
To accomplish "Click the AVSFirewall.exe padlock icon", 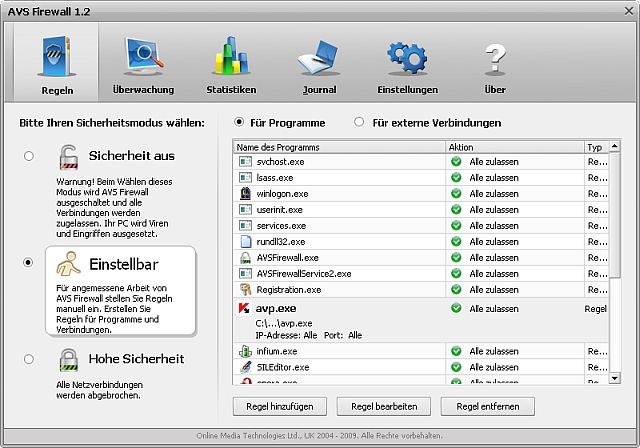I will pos(245,257).
